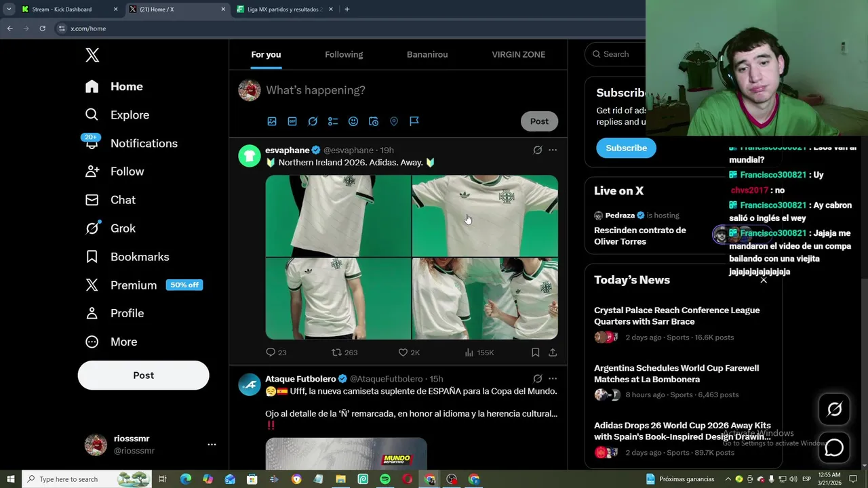Open Profile from the sidebar

pyautogui.click(x=115, y=313)
